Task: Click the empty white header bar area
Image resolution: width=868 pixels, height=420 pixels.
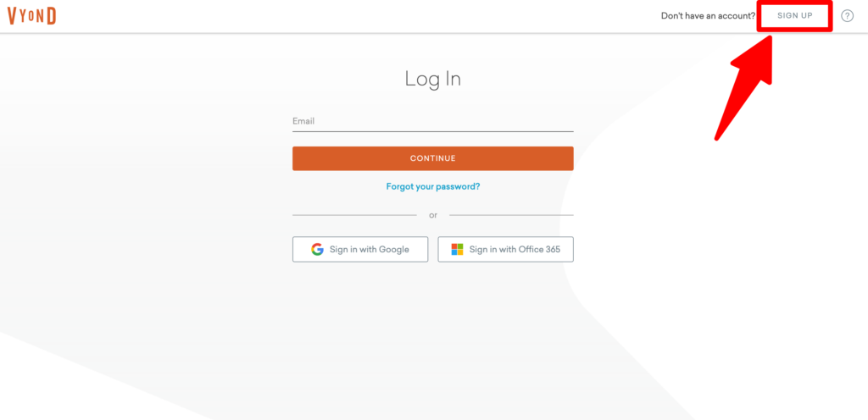Action: click(x=359, y=16)
